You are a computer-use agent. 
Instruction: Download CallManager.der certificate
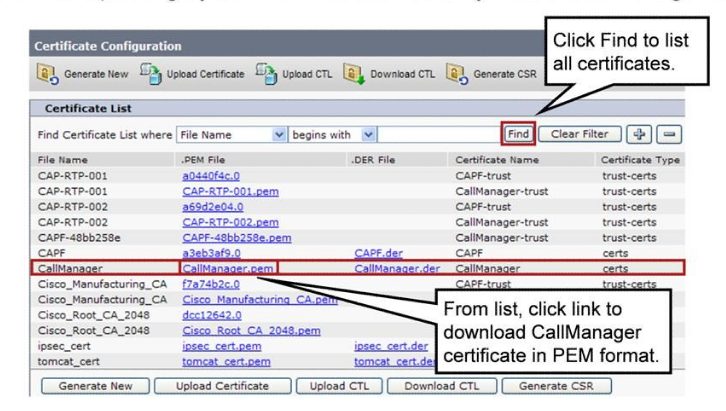[397, 268]
